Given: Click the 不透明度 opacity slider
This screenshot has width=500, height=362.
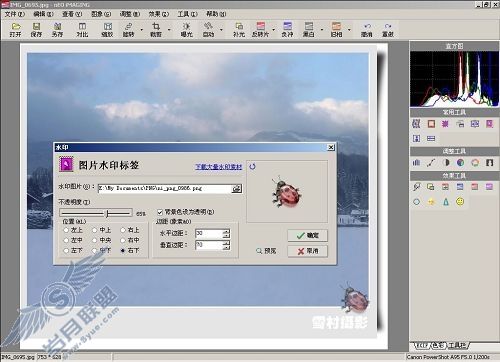Looking at the screenshot, I should [96, 213].
